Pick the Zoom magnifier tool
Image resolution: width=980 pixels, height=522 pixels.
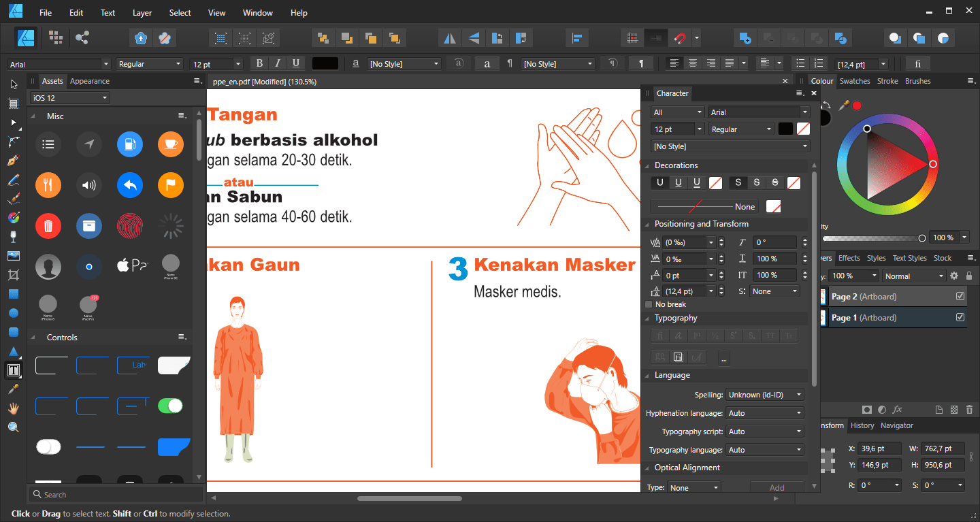[13, 427]
